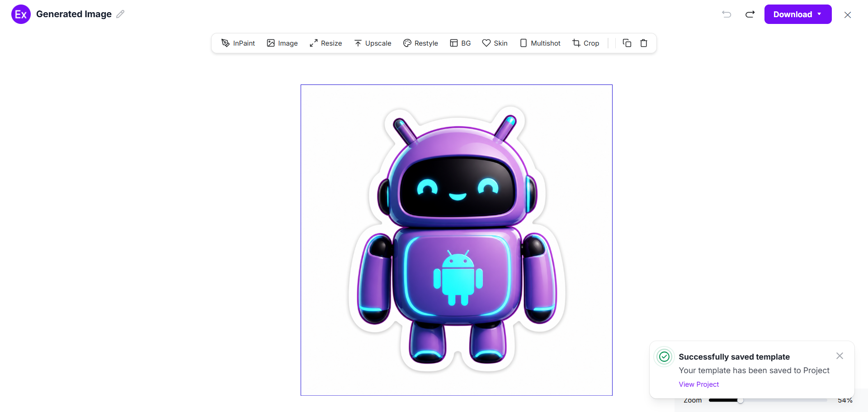868x412 pixels.
Task: Click the redo arrow icon
Action: (x=750, y=14)
